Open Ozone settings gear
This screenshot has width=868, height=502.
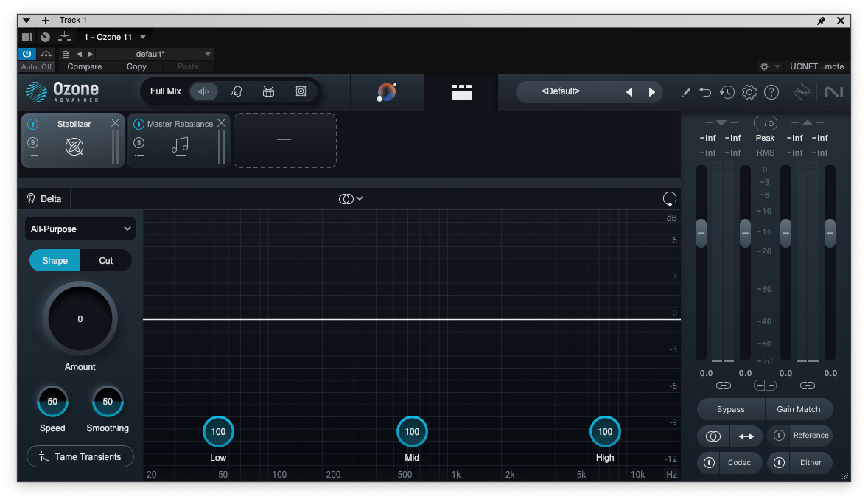click(749, 93)
